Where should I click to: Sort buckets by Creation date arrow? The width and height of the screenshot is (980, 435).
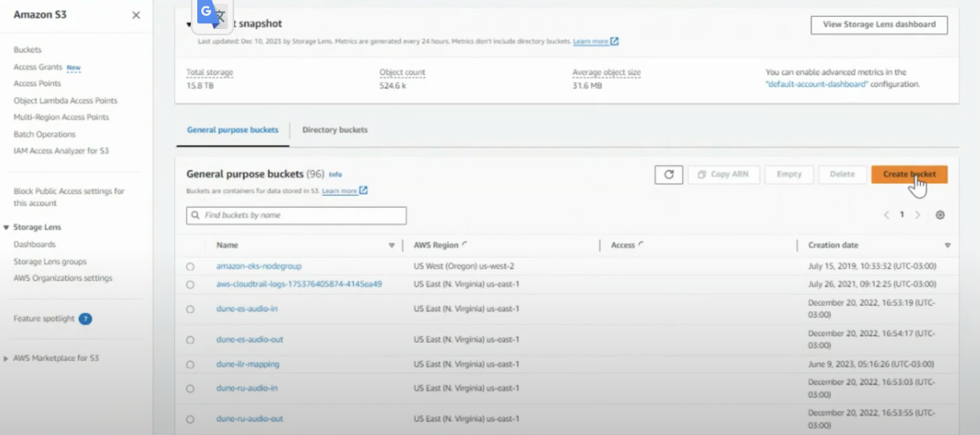click(947, 246)
